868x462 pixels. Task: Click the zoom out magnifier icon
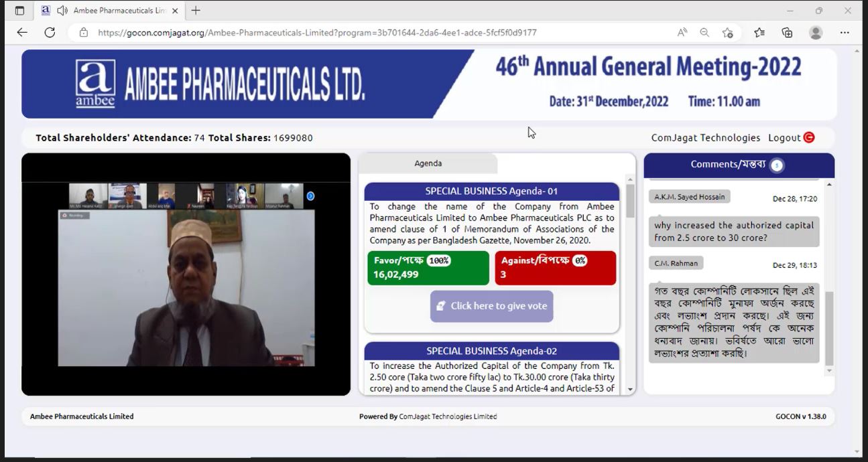(704, 32)
